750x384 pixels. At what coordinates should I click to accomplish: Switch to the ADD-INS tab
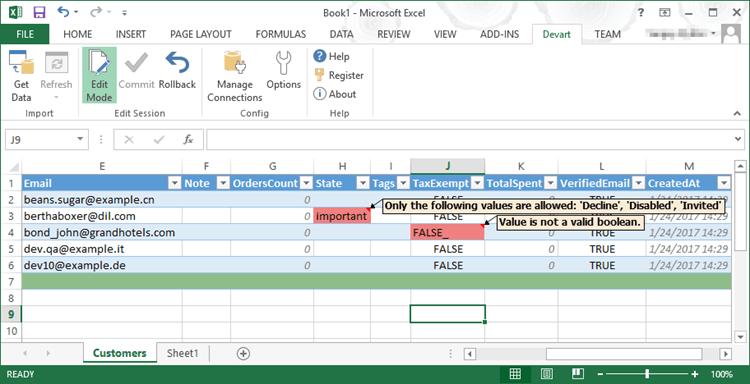tap(499, 34)
